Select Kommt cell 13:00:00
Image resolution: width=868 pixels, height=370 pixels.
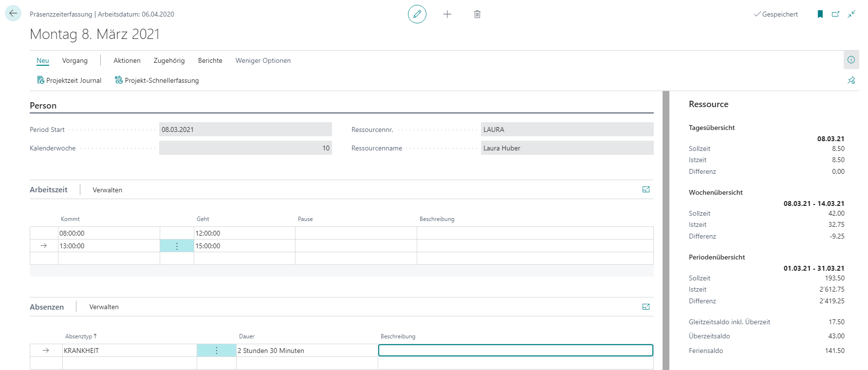[x=109, y=246]
